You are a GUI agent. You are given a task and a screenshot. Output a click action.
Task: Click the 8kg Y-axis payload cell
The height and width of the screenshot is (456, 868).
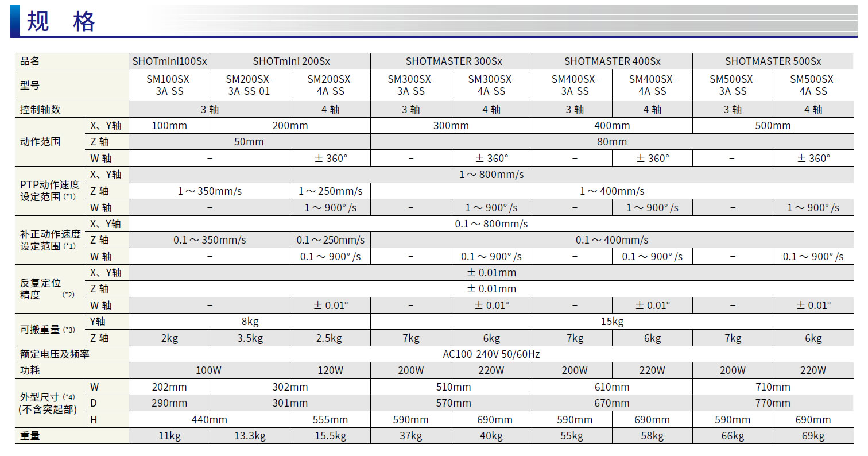click(x=250, y=322)
